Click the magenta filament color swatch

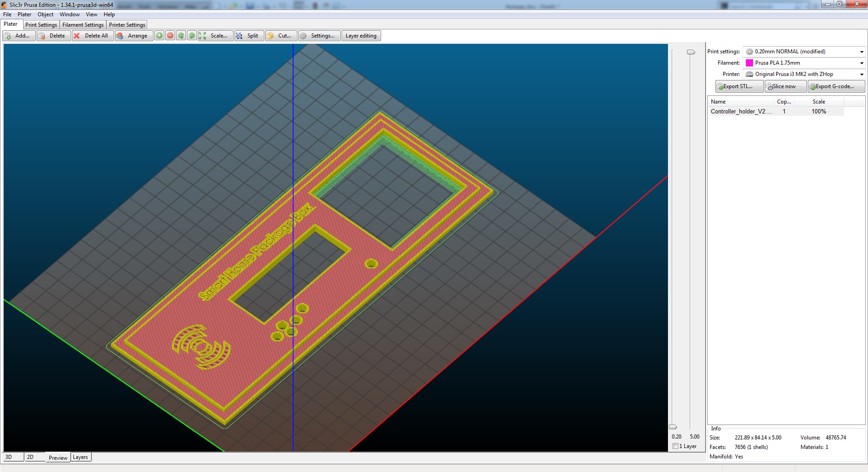pos(749,63)
